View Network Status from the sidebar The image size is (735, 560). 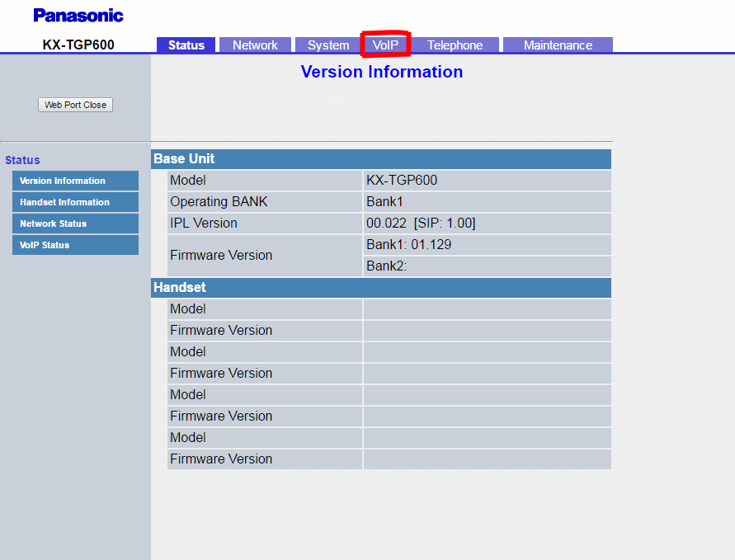point(75,224)
